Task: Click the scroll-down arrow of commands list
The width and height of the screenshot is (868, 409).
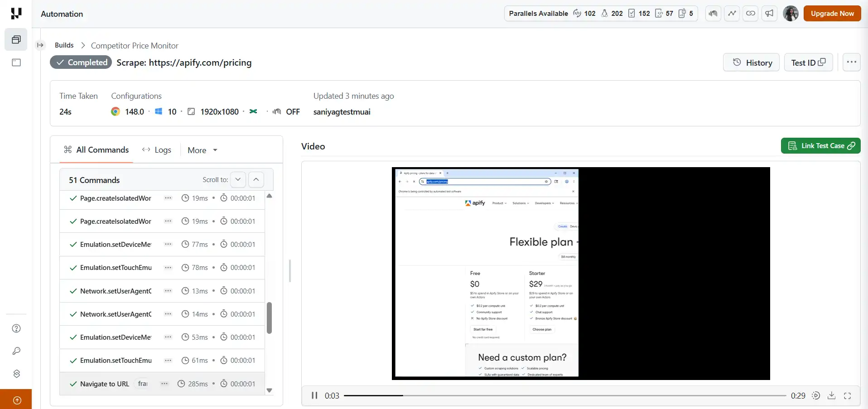Action: click(x=270, y=390)
